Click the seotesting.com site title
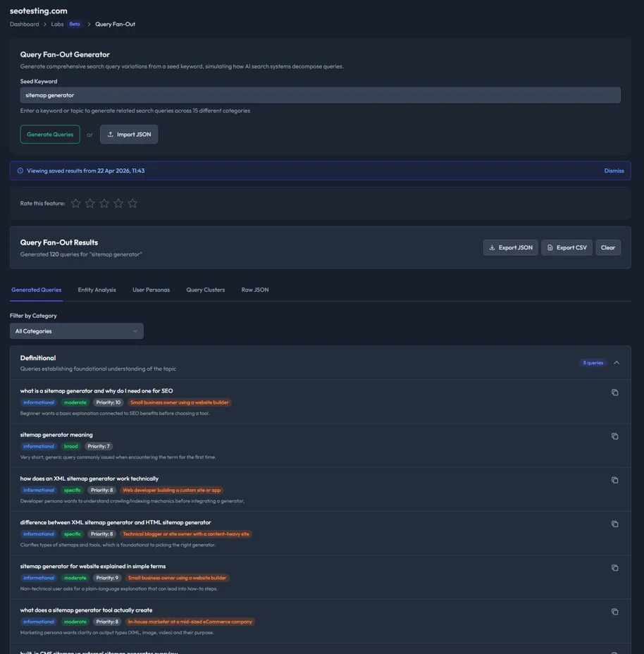Screen dimensions: 644x654 pyautogui.click(x=38, y=11)
